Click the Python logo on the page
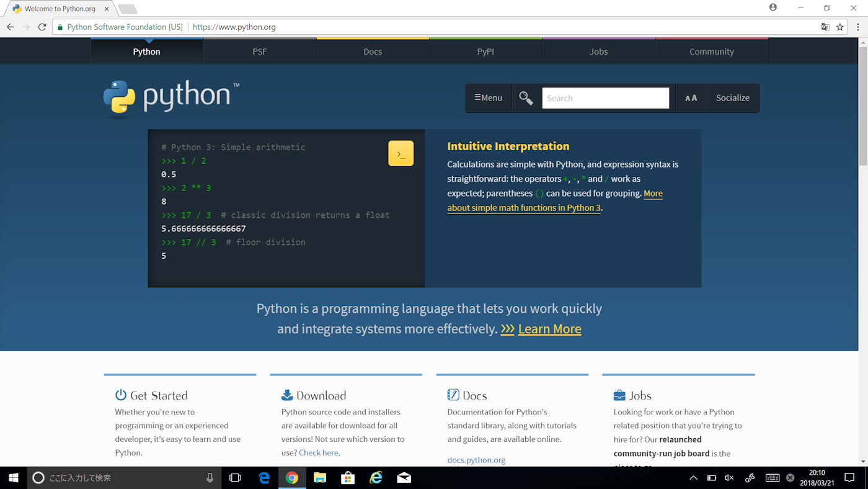This screenshot has width=868, height=489. pos(171,98)
